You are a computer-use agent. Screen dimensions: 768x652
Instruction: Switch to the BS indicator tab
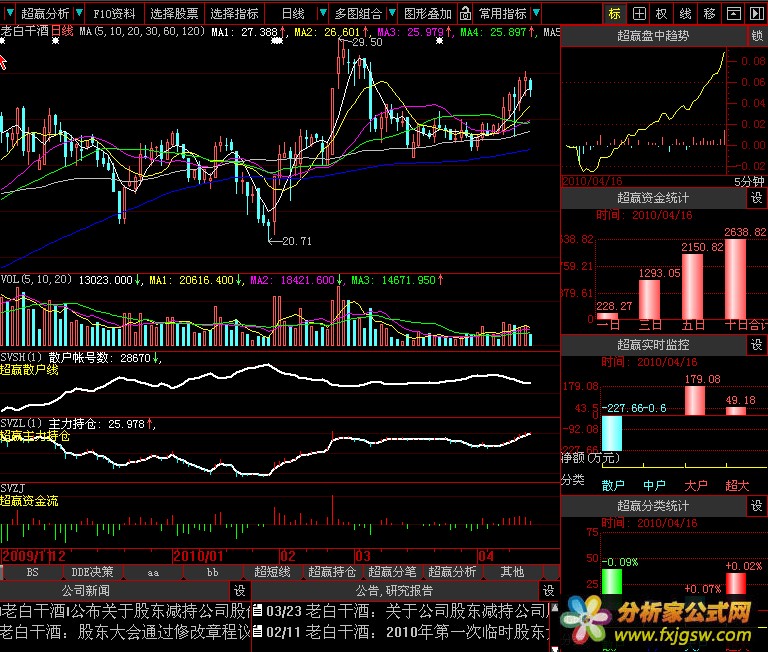32,572
